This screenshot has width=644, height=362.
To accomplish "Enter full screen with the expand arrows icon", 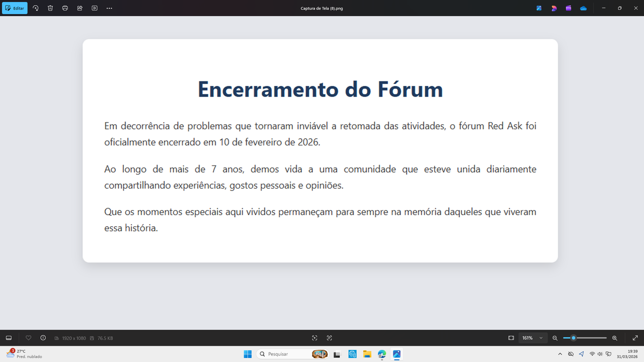I will click(x=635, y=338).
